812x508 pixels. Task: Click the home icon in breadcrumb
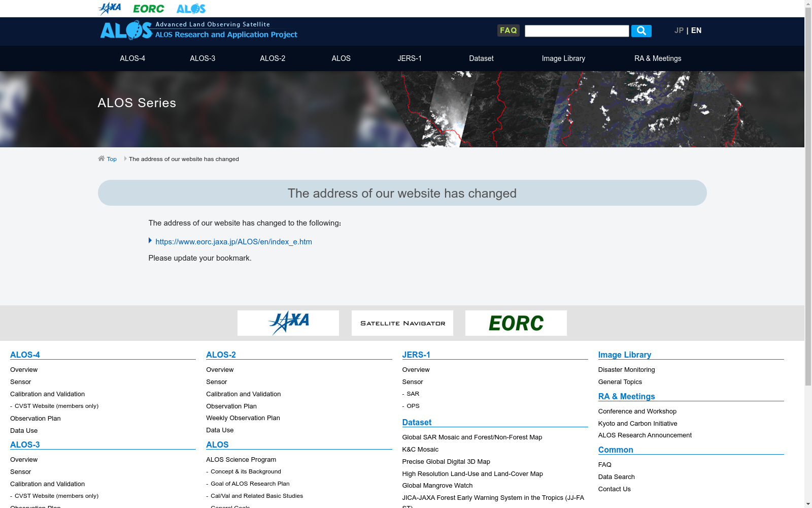point(101,158)
